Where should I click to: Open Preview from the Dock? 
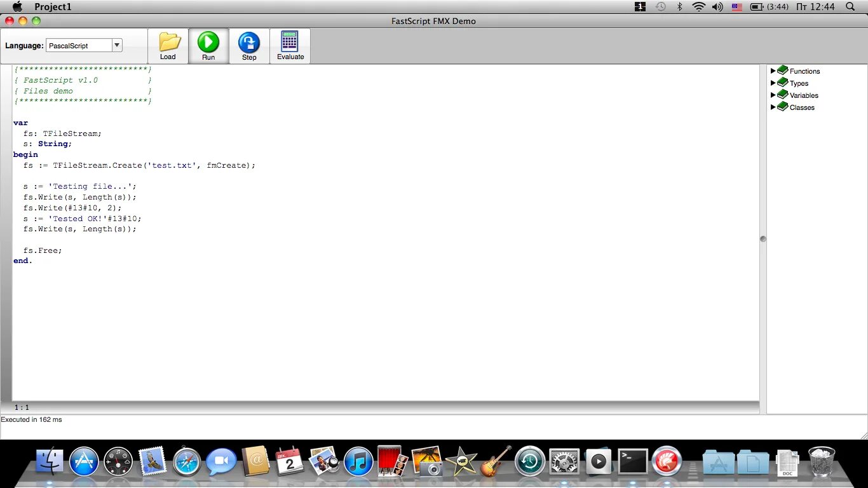pyautogui.click(x=324, y=461)
